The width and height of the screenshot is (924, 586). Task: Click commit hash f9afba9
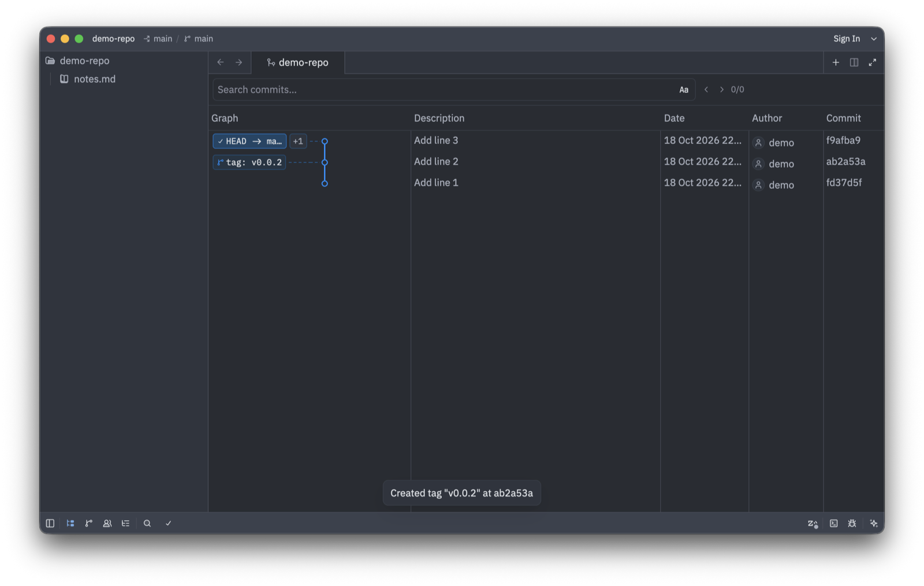843,140
